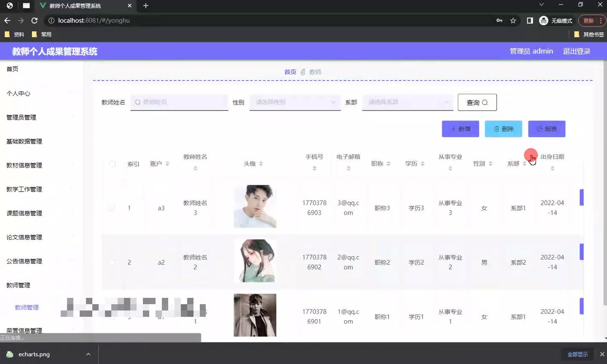607x364 pixels.
Task: Sort the table by 出身日期 column
Action: [552, 168]
